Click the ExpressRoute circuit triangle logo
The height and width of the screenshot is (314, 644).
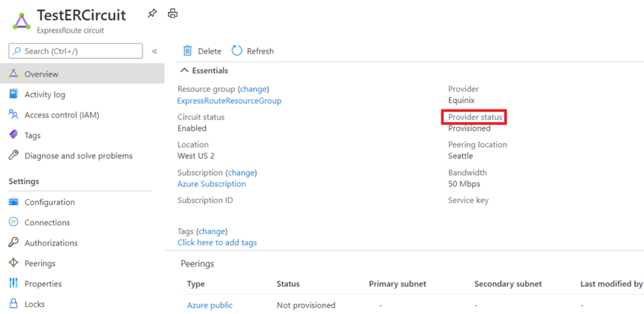[21, 21]
